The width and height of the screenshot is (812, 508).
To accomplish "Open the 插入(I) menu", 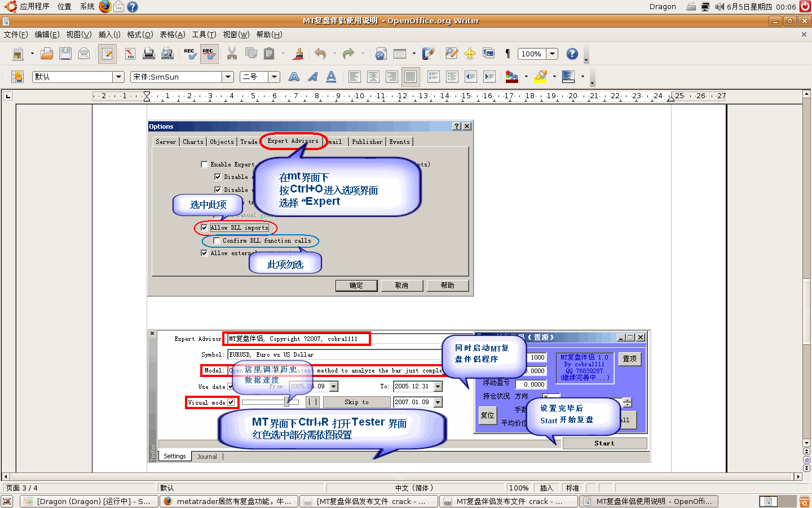I will 109,34.
